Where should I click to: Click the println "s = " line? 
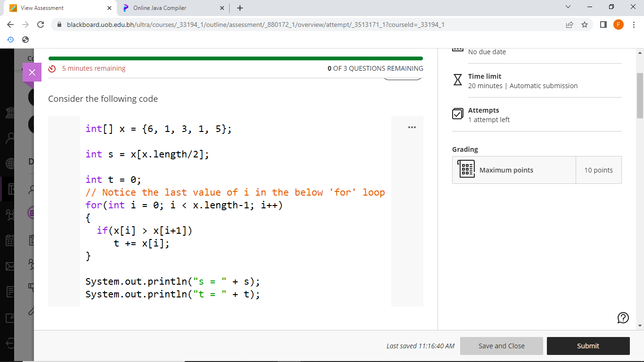[173, 281]
